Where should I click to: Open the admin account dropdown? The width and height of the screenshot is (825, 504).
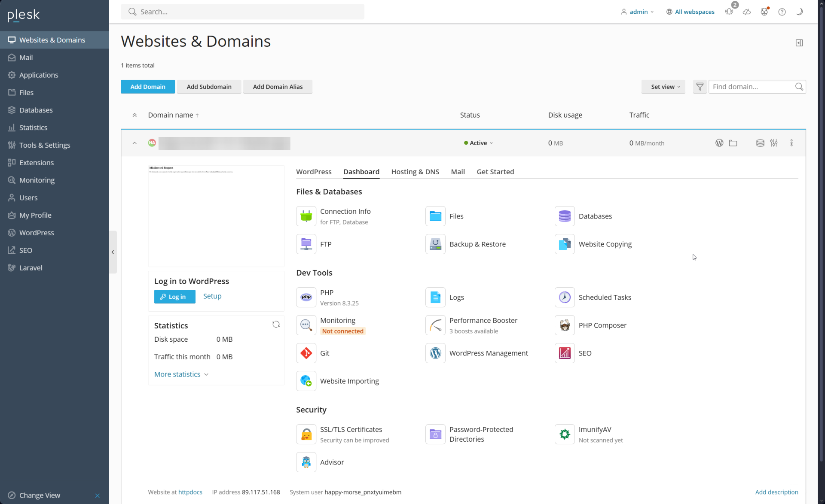pyautogui.click(x=637, y=12)
